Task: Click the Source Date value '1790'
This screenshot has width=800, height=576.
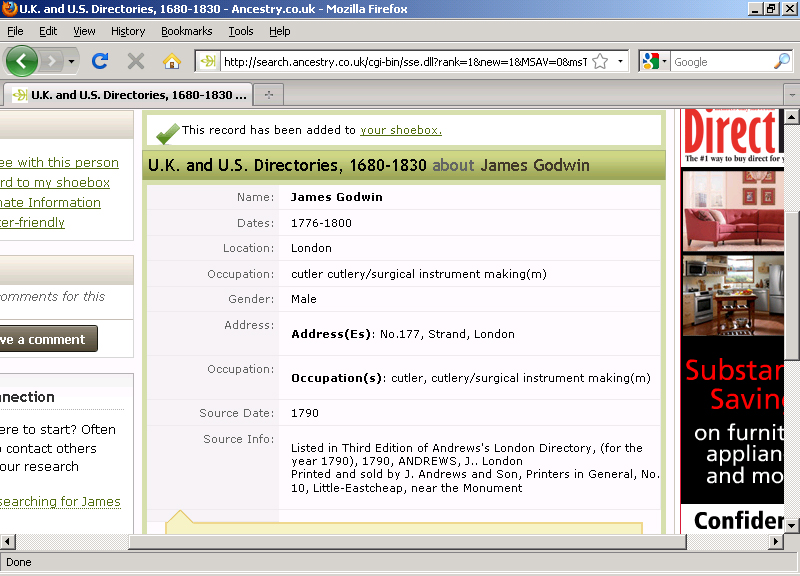Action: coord(305,413)
